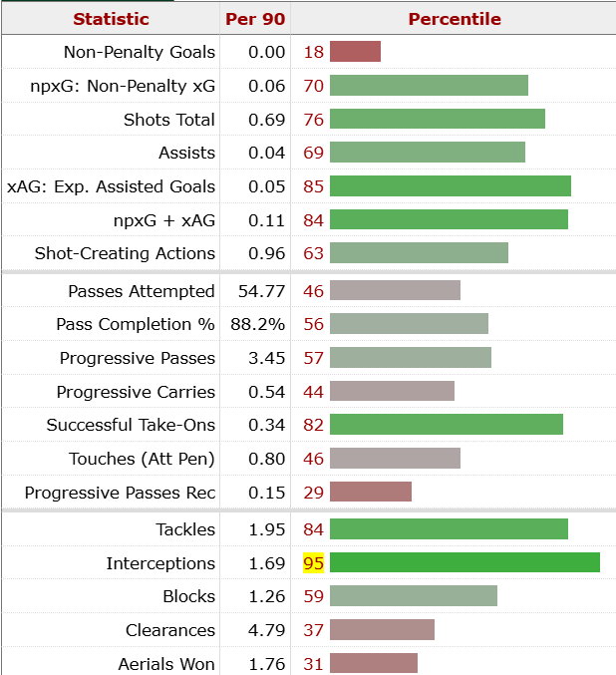Click the Percentile column header

tap(455, 19)
